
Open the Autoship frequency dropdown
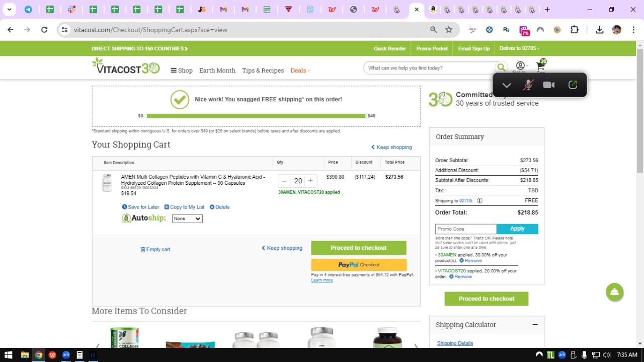click(187, 219)
